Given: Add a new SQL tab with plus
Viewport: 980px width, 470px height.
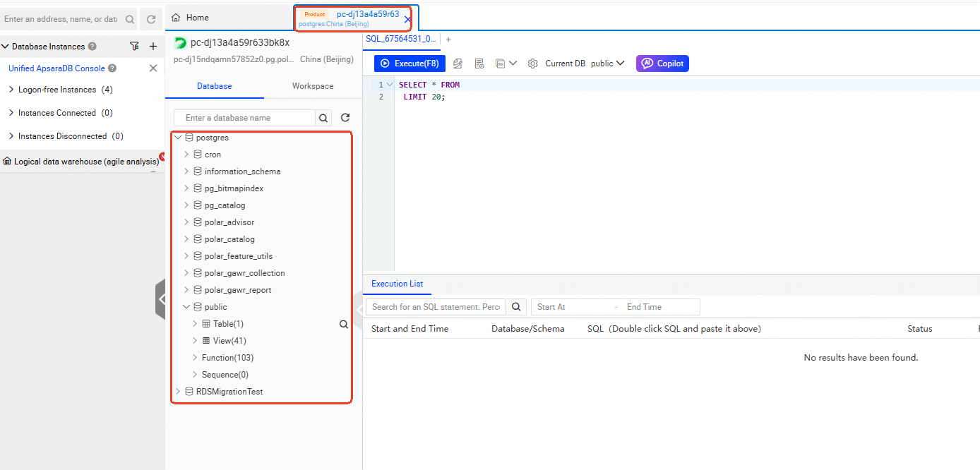Looking at the screenshot, I should click(x=448, y=40).
